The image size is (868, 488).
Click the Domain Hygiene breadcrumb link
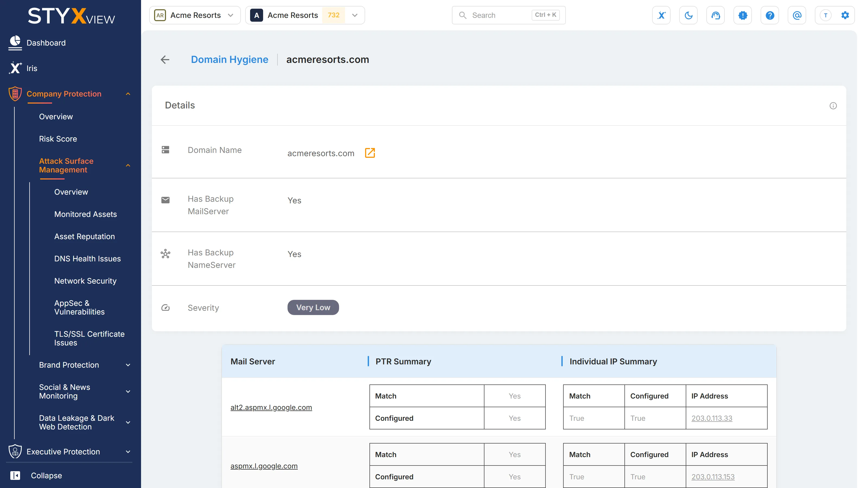click(230, 60)
